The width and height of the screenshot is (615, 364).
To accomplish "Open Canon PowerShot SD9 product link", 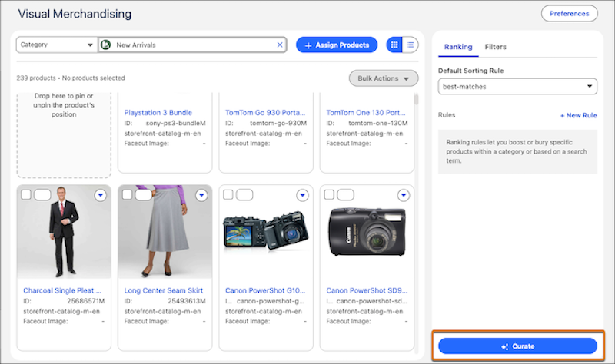I will (x=367, y=291).
